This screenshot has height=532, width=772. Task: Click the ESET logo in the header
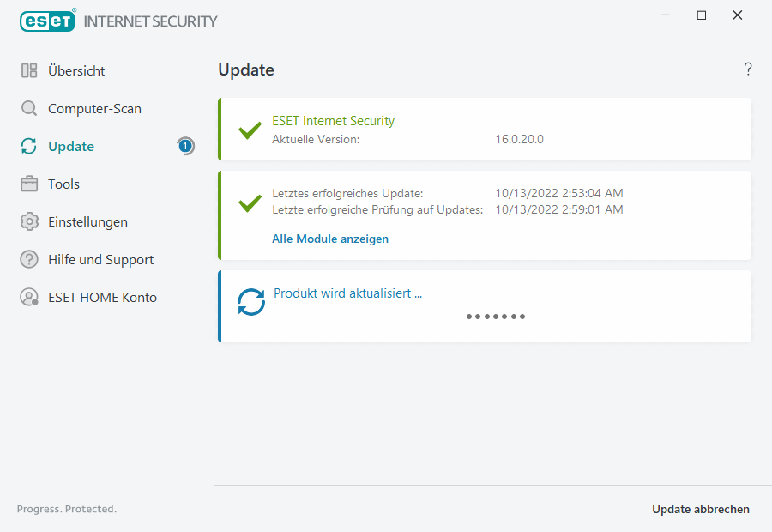coord(47,21)
